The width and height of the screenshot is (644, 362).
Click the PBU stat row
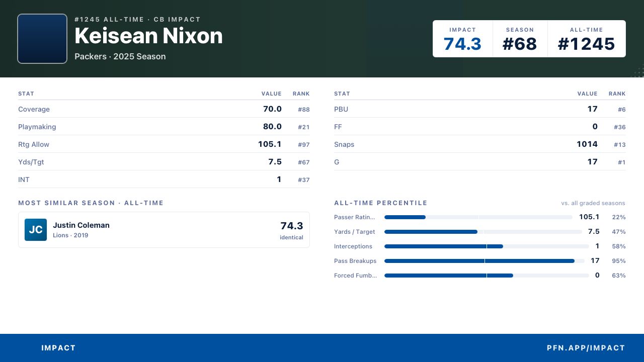click(480, 109)
